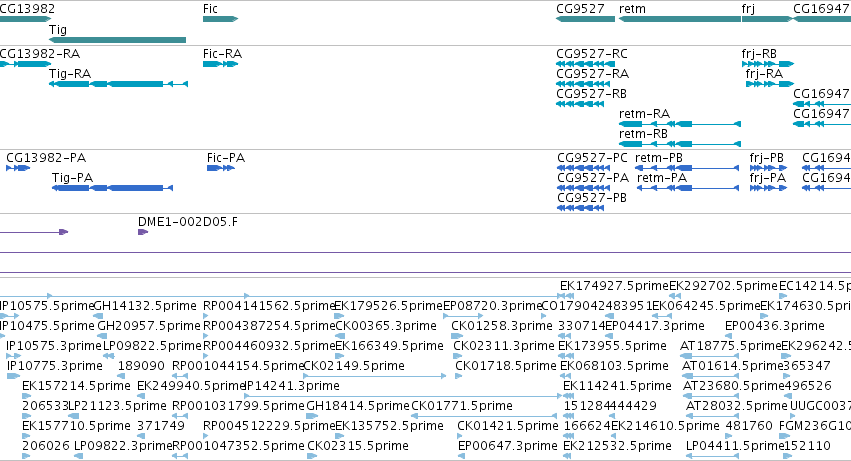Open the GH14132.5prime EST label
Viewport: 851px width, 461px height.
point(145,306)
